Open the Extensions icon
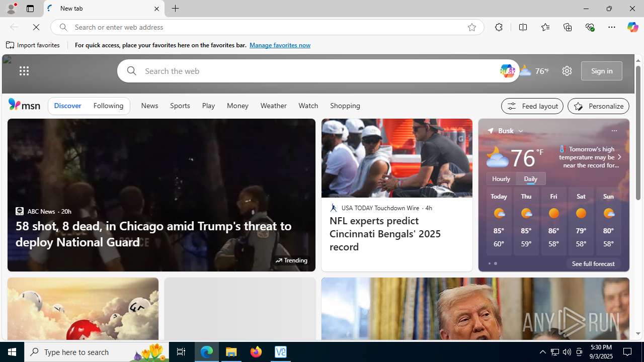The width and height of the screenshot is (644, 362). coord(499,27)
